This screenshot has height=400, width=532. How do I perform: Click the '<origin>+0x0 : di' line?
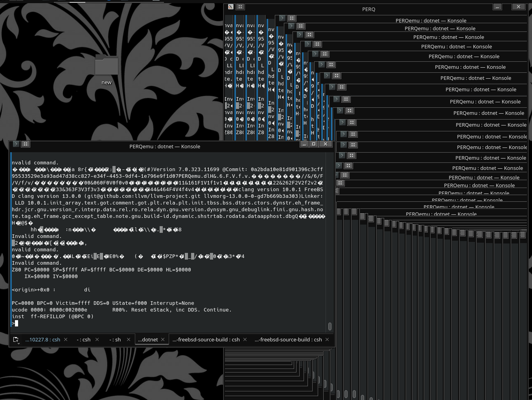tap(51, 290)
